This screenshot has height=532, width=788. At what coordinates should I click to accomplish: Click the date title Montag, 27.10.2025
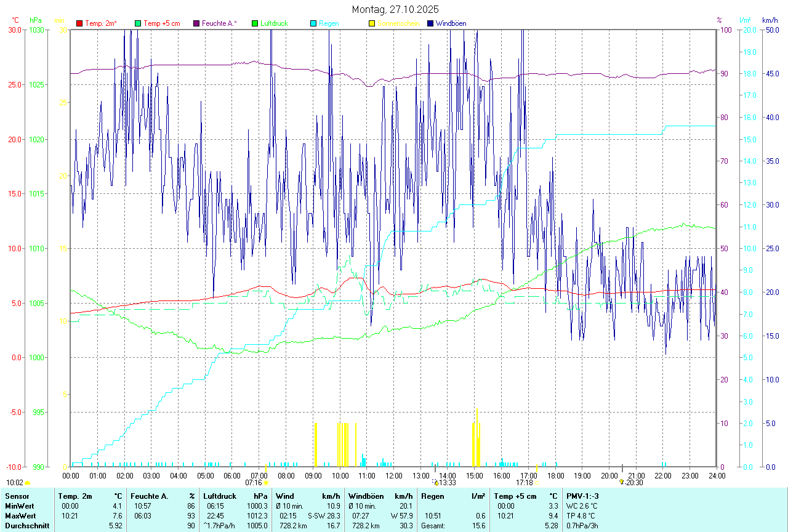[395, 9]
